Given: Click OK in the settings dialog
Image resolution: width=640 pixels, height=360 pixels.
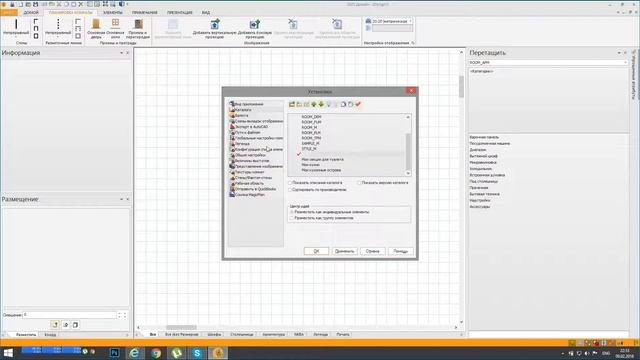Looking at the screenshot, I should click(x=316, y=251).
